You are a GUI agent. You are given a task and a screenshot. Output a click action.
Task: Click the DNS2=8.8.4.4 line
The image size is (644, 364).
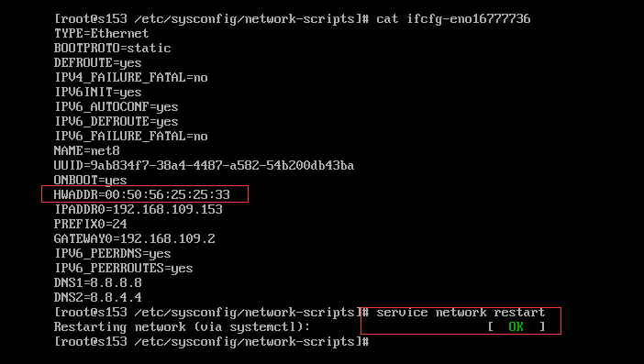[x=98, y=297]
